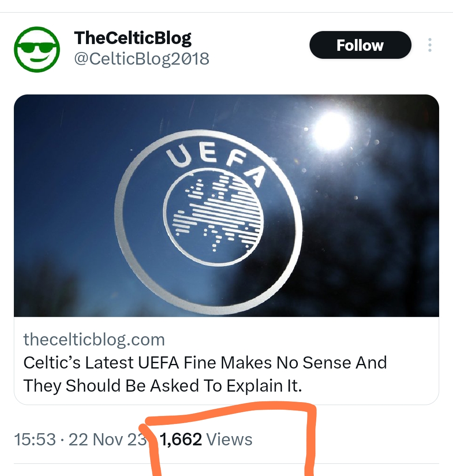Click the 15:53 post time
The height and width of the screenshot is (476, 453).
pyautogui.click(x=35, y=439)
